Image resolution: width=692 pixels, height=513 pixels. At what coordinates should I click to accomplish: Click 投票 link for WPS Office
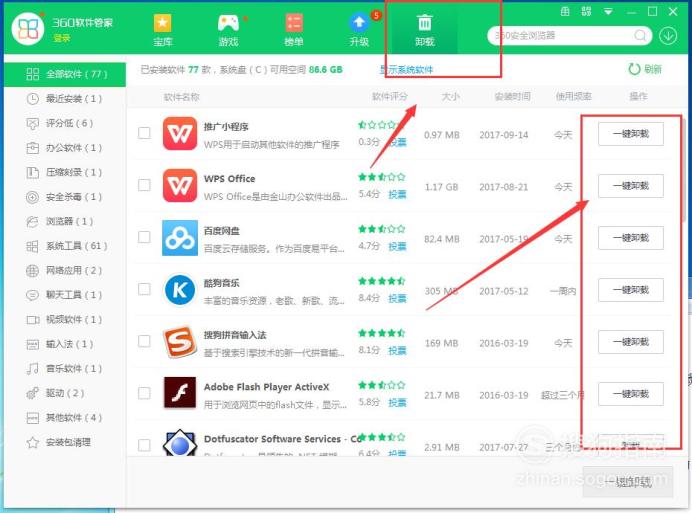pyautogui.click(x=397, y=194)
